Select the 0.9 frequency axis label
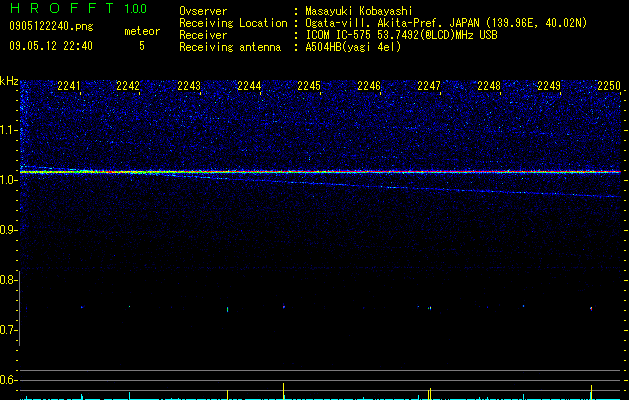The image size is (629, 400). pyautogui.click(x=8, y=230)
